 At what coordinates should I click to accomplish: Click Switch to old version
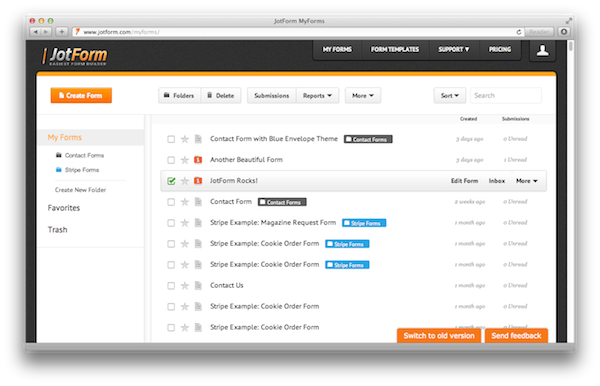[439, 336]
